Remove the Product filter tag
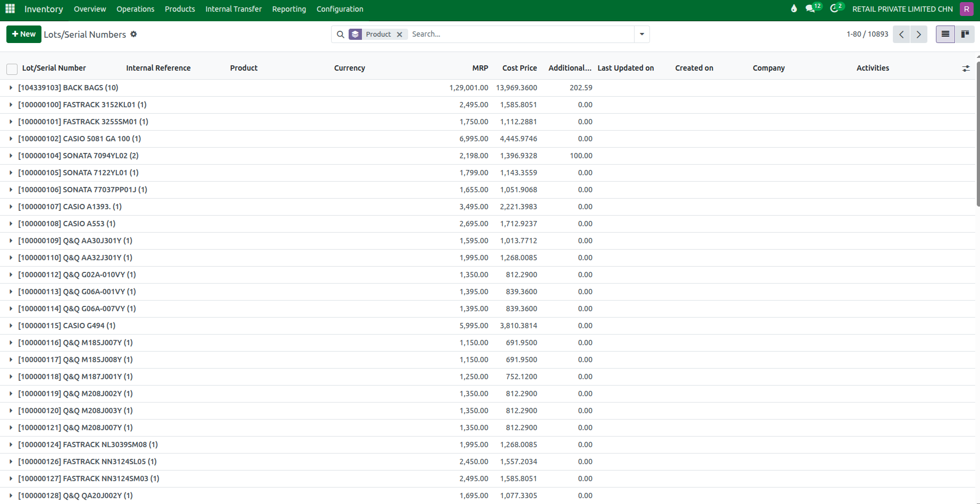The image size is (980, 504). pyautogui.click(x=400, y=34)
